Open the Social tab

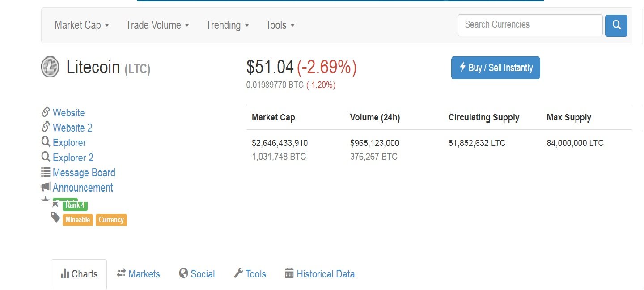(197, 274)
